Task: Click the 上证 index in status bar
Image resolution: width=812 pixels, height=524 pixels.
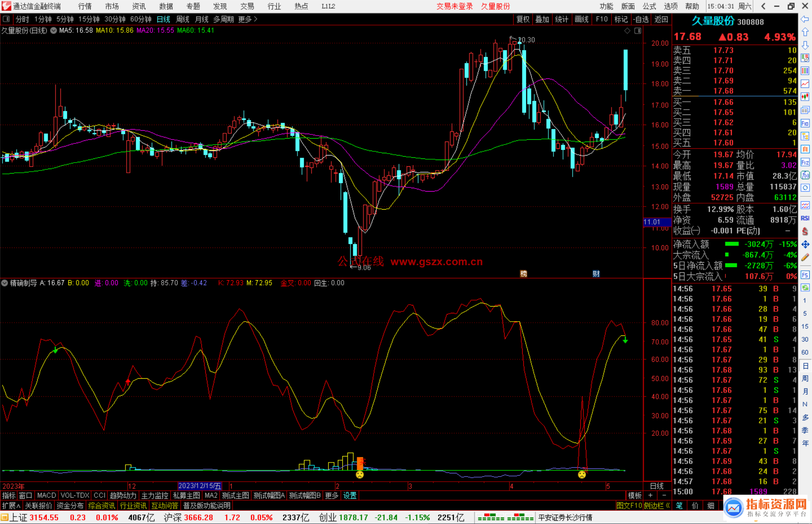Action: [x=19, y=518]
